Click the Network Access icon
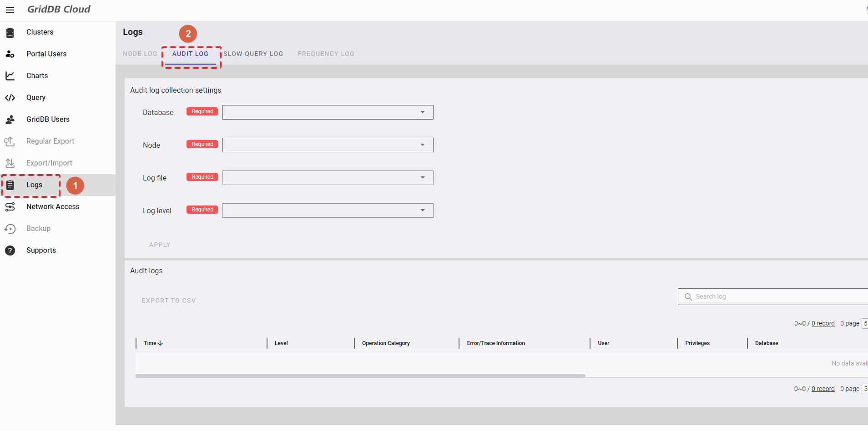 coord(10,207)
